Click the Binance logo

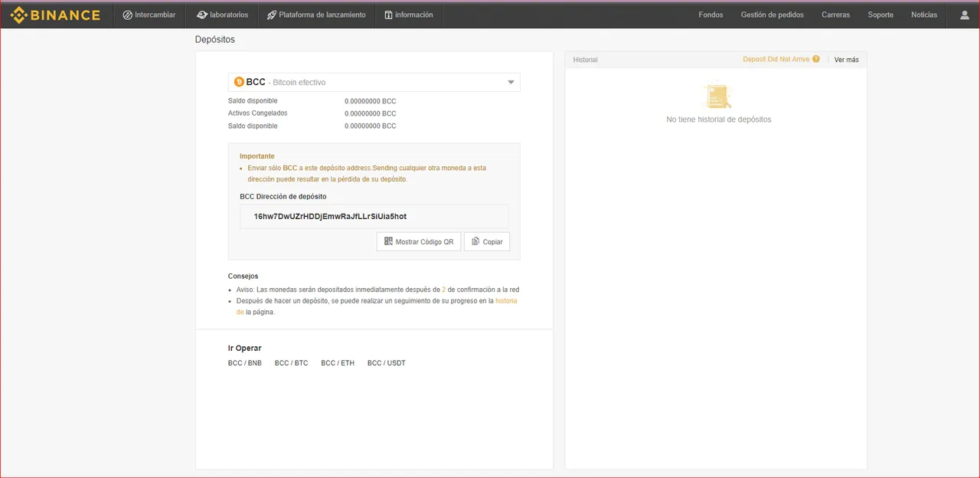pyautogui.click(x=55, y=15)
